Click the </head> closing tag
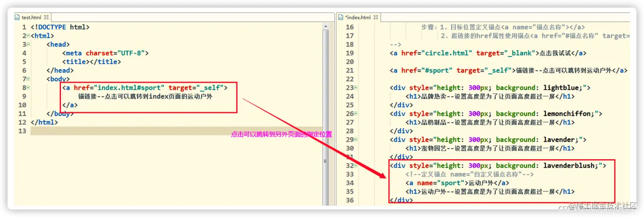 pos(60,71)
